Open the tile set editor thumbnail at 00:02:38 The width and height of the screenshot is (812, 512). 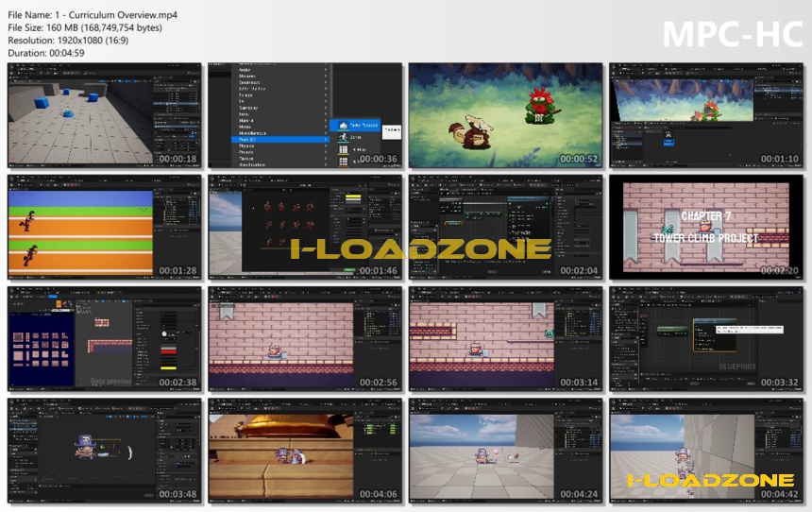105,339
